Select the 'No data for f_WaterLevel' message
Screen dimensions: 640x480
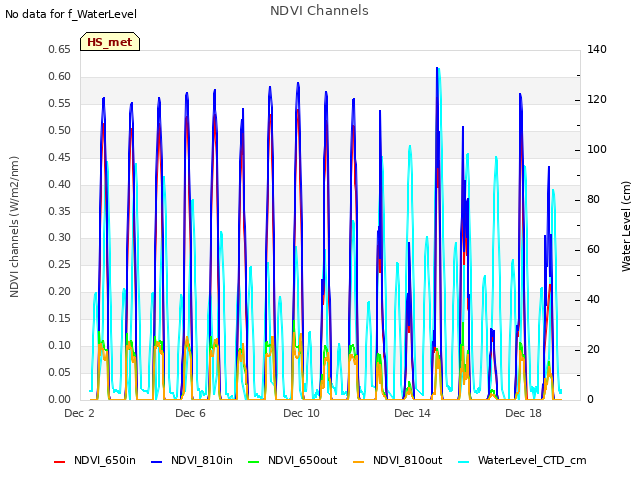[x=71, y=14]
